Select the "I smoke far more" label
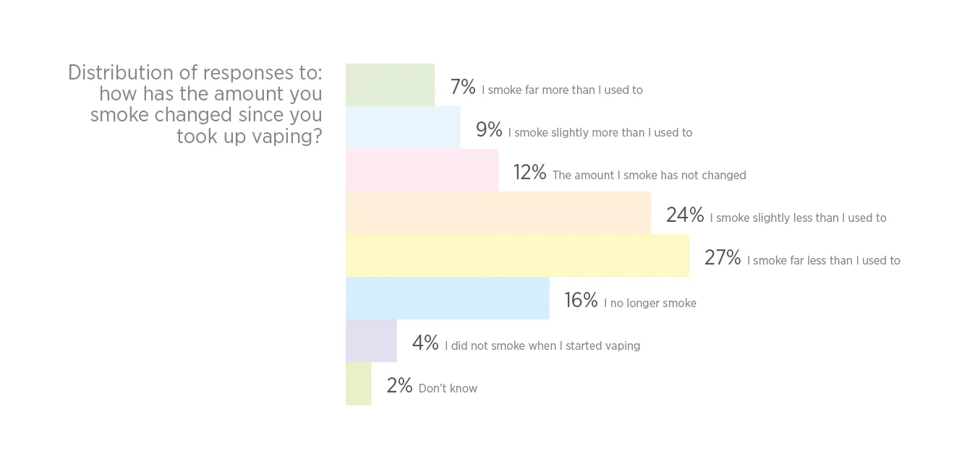This screenshot has height=451, width=980. (562, 90)
